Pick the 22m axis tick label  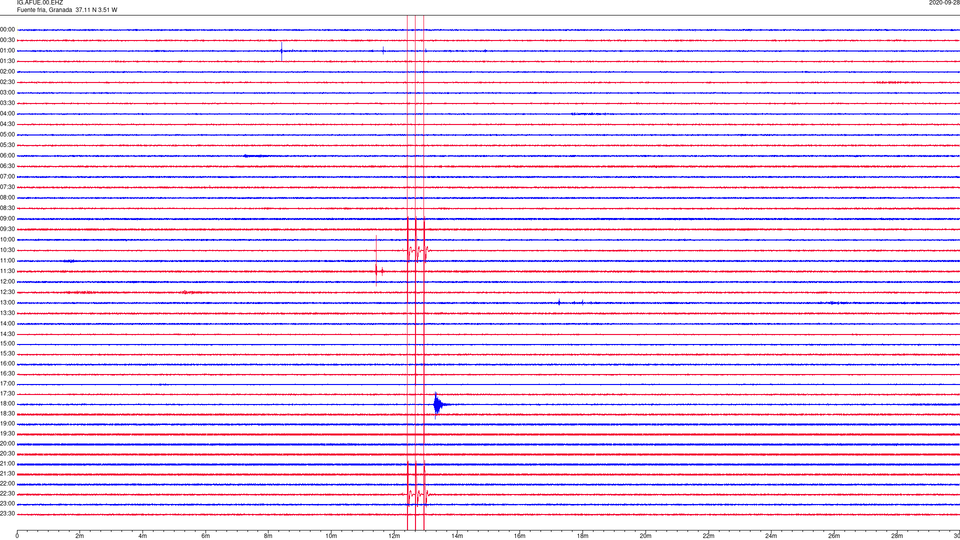[x=708, y=536]
